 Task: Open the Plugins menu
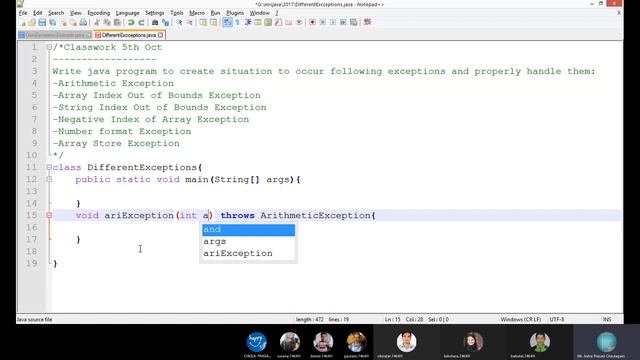pos(235,13)
